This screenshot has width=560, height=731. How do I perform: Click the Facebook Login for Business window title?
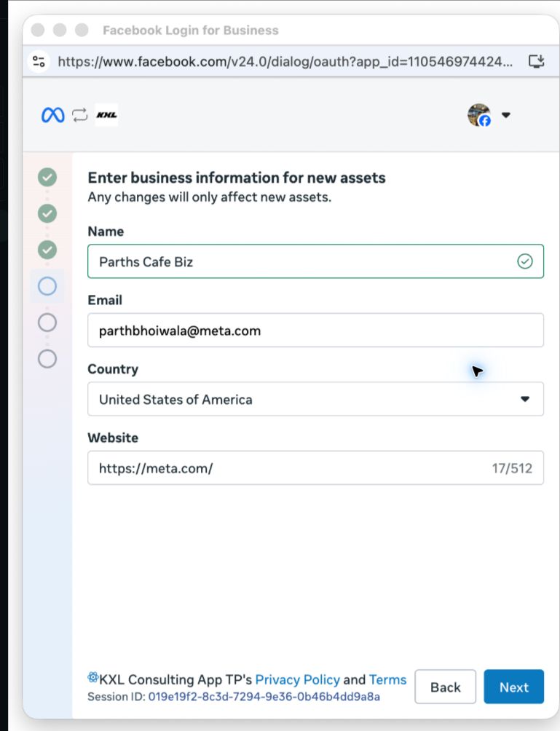191,31
